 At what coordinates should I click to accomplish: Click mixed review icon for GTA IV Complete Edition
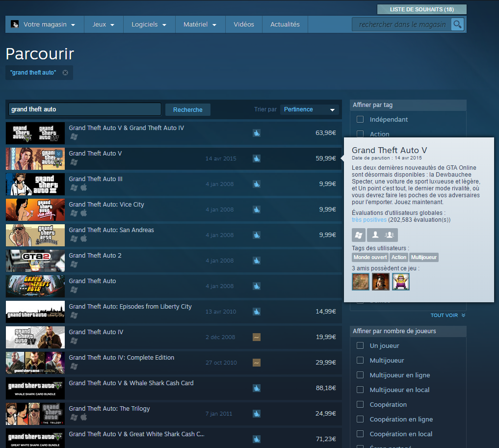tap(257, 363)
